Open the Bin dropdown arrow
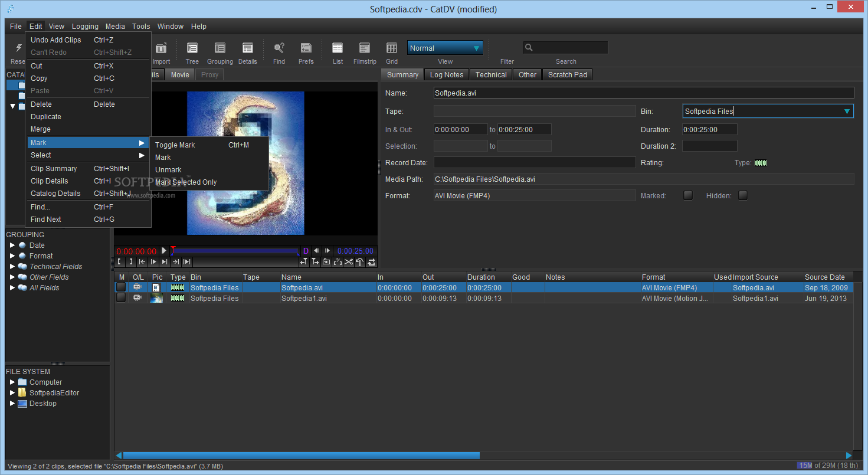The width and height of the screenshot is (868, 475). click(847, 111)
